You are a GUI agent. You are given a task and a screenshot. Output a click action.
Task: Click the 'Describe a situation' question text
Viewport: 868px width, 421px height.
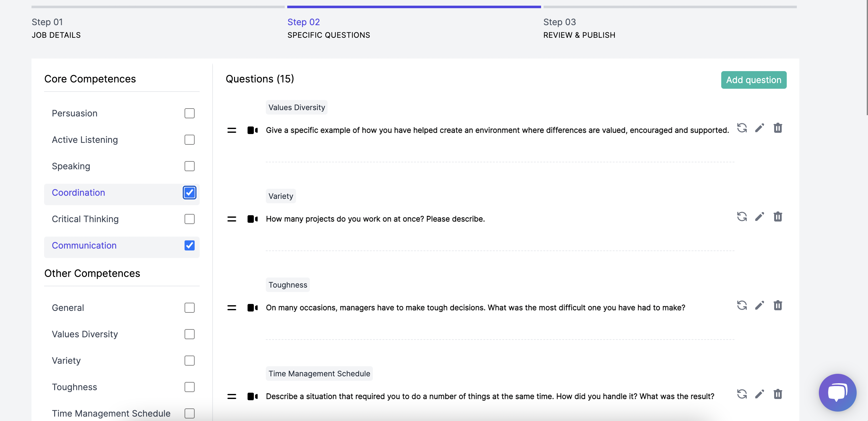click(x=490, y=396)
